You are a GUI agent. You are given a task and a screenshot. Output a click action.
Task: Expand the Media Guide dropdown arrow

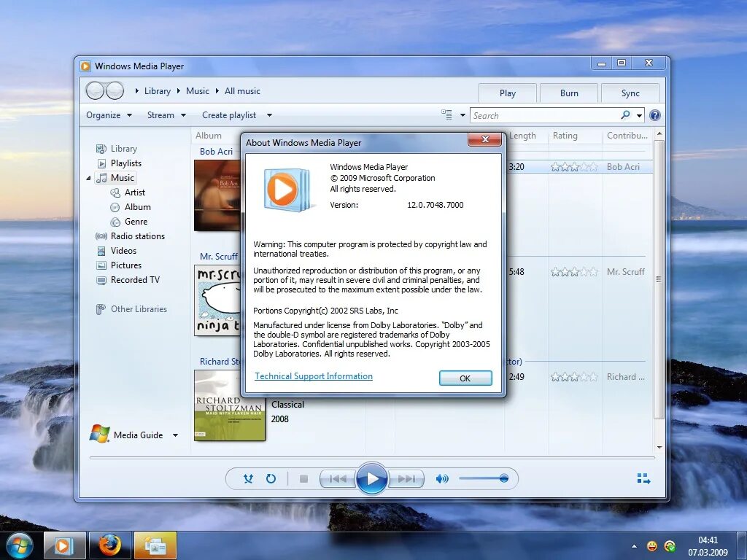pos(175,435)
